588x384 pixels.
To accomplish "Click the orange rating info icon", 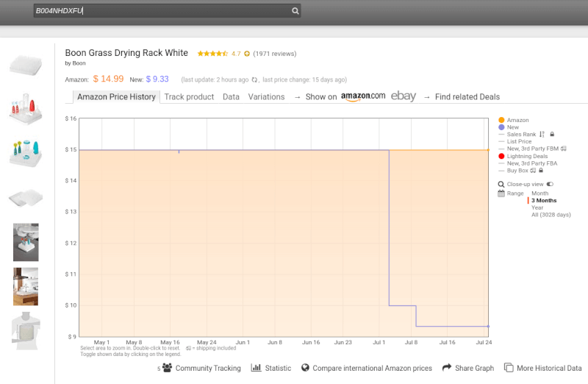I will (247, 54).
